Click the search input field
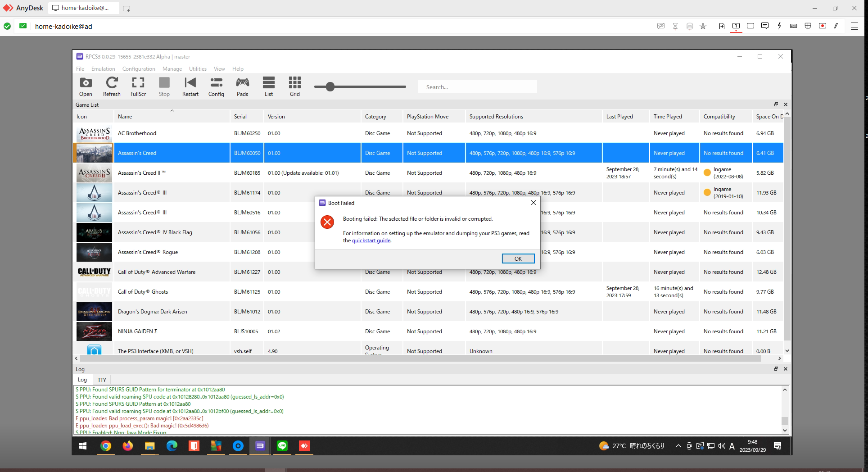This screenshot has height=472, width=868. pyautogui.click(x=477, y=86)
